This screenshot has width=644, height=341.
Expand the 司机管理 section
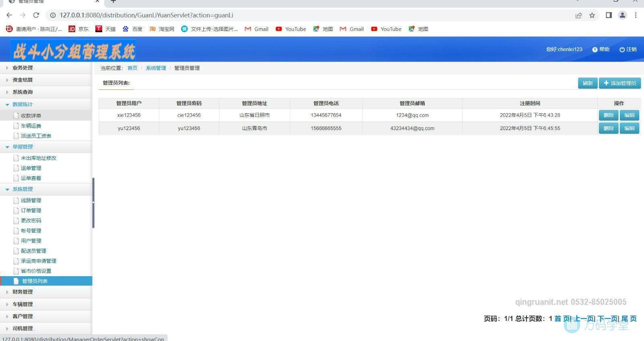46,328
